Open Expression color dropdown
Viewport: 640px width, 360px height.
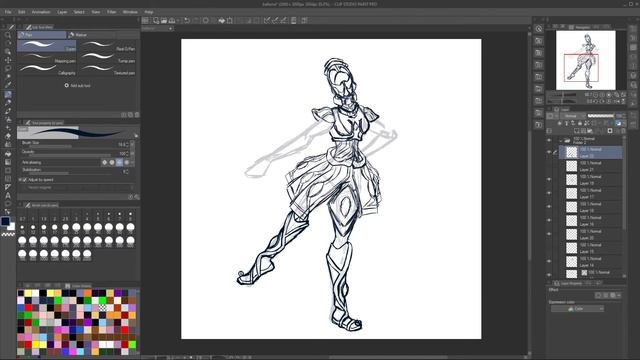[577, 309]
